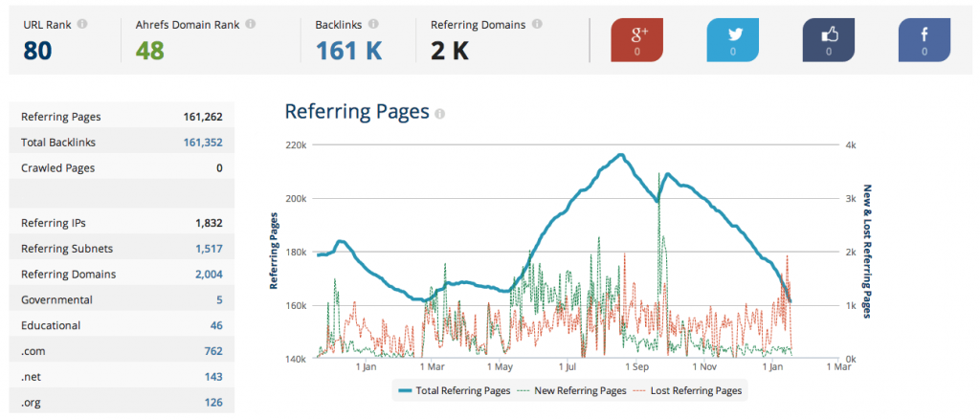Select the 161,262 Referring Pages value
The width and height of the screenshot is (980, 419).
tap(203, 117)
